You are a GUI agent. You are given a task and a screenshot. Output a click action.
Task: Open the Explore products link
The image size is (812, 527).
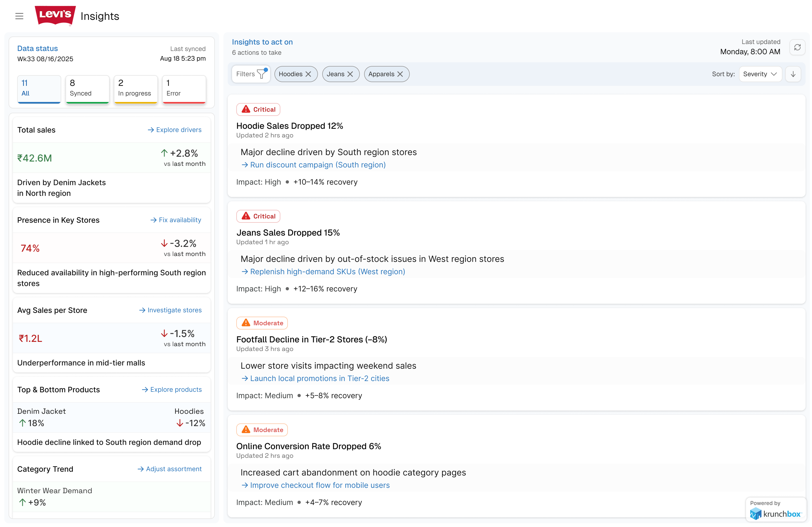click(172, 390)
